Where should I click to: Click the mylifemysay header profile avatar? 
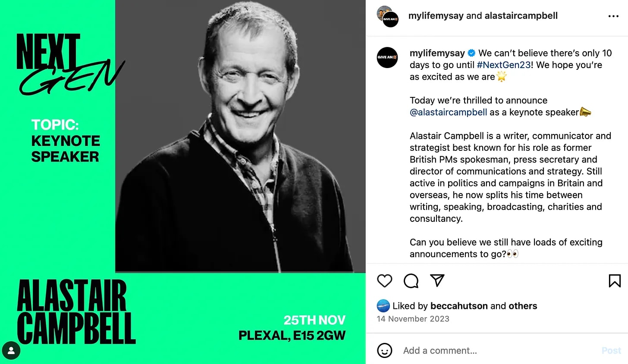coord(388,17)
